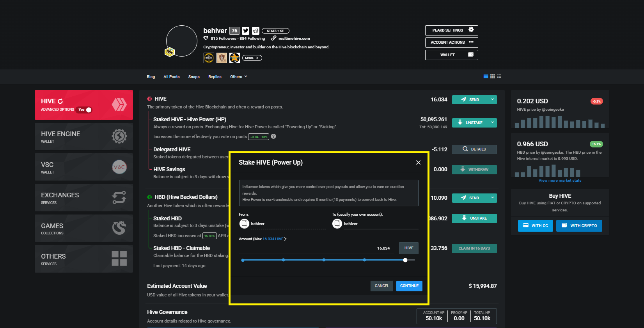
Task: Expand the Others menu in profile navigation
Action: pos(238,76)
